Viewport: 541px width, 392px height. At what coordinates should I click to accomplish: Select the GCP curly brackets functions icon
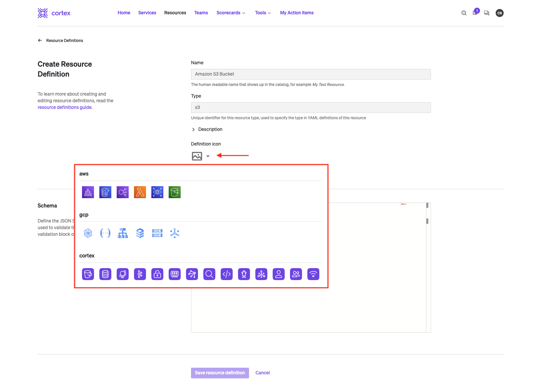point(105,233)
